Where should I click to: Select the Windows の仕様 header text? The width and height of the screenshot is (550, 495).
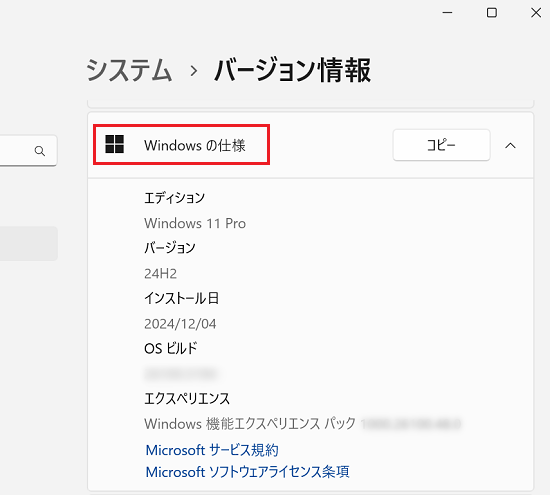click(195, 145)
